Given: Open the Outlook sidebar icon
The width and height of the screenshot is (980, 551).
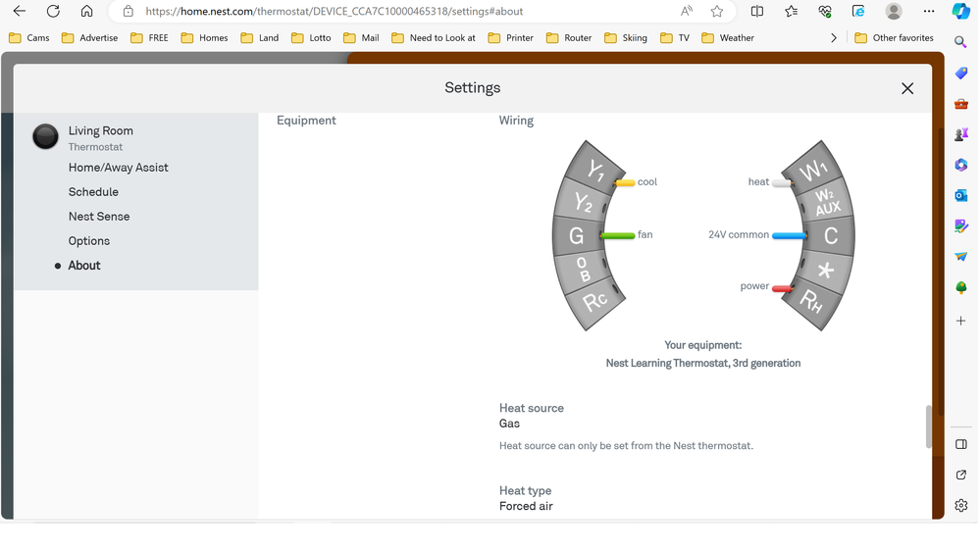Looking at the screenshot, I should pyautogui.click(x=961, y=195).
